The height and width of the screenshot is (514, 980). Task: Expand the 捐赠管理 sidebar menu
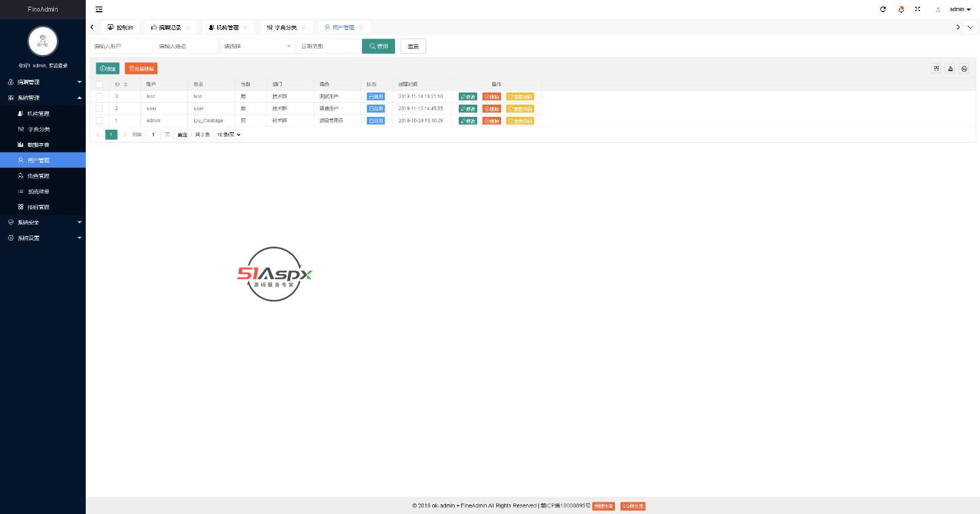coord(43,82)
